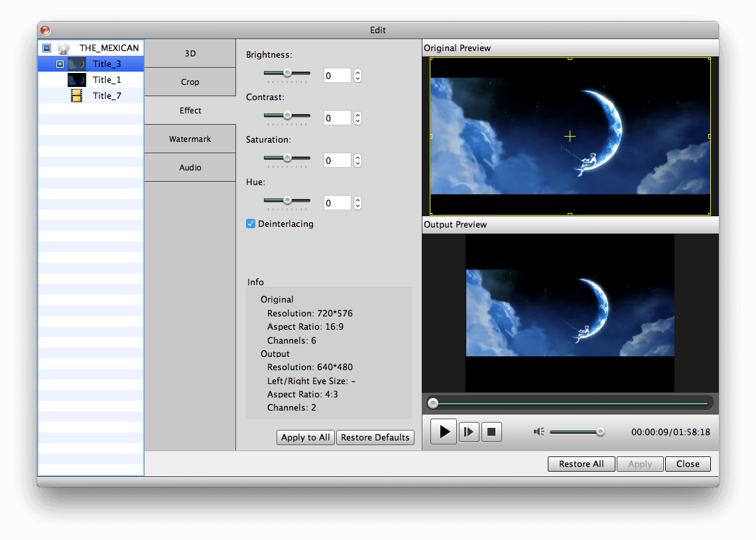The image size is (756, 540).
Task: Collapse the THE_MEXICAN tree node
Action: pos(47,48)
